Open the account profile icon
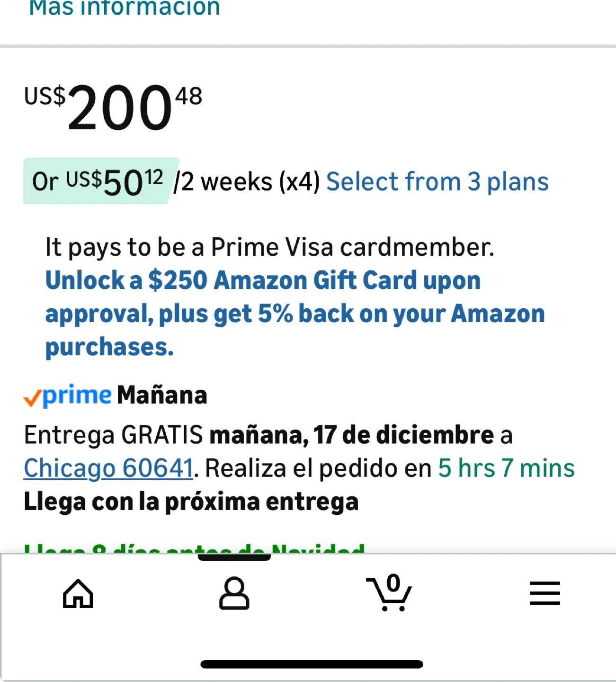Screen dimensions: 616x682 pyautogui.click(x=234, y=593)
